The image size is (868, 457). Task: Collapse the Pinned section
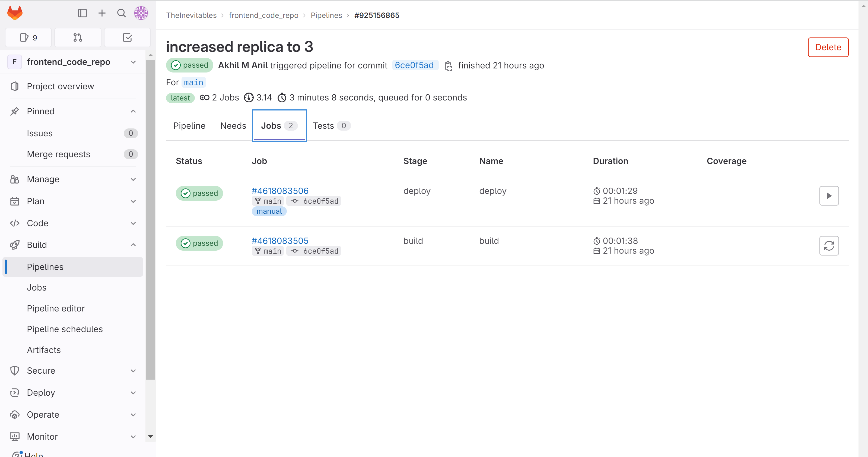point(133,111)
